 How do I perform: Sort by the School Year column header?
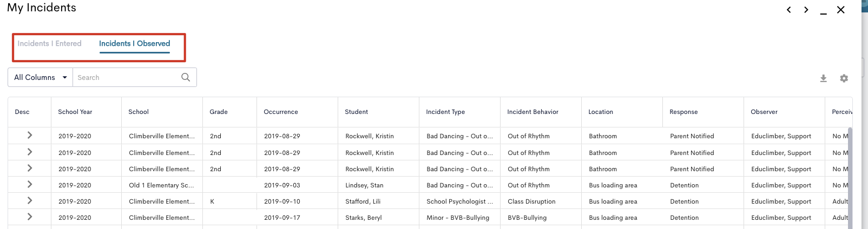pos(75,112)
